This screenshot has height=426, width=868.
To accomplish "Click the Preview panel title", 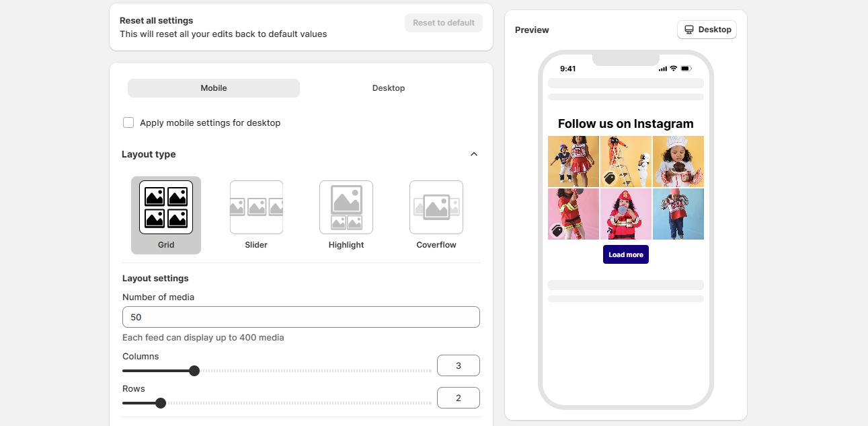I will pyautogui.click(x=532, y=30).
